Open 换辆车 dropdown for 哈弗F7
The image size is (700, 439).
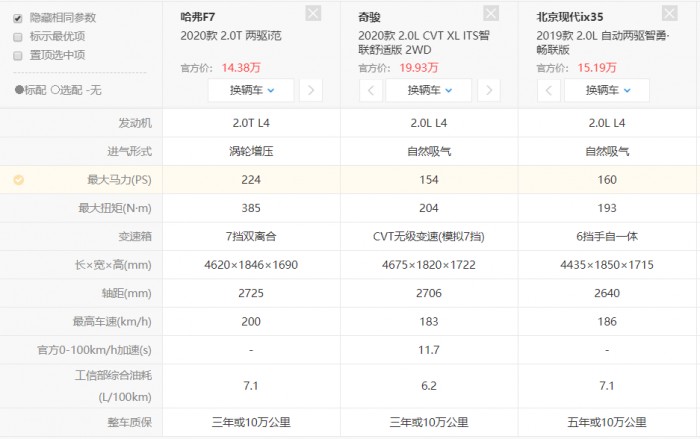coord(251,90)
